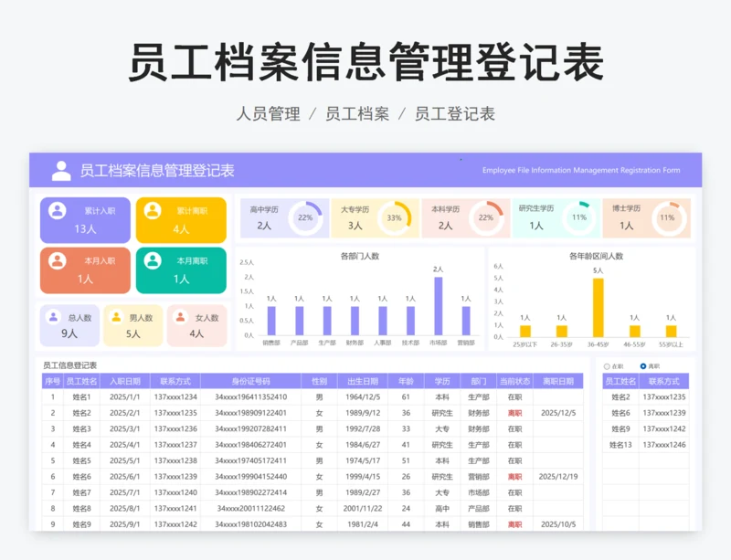The image size is (731, 560).
Task: Click 销售部 department cell in row 9
Action: [478, 524]
